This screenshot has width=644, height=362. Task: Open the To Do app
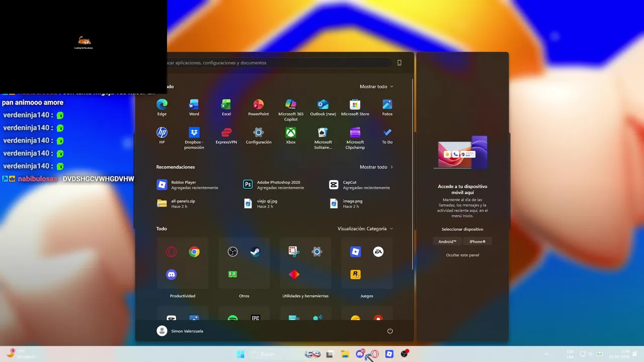click(x=387, y=136)
